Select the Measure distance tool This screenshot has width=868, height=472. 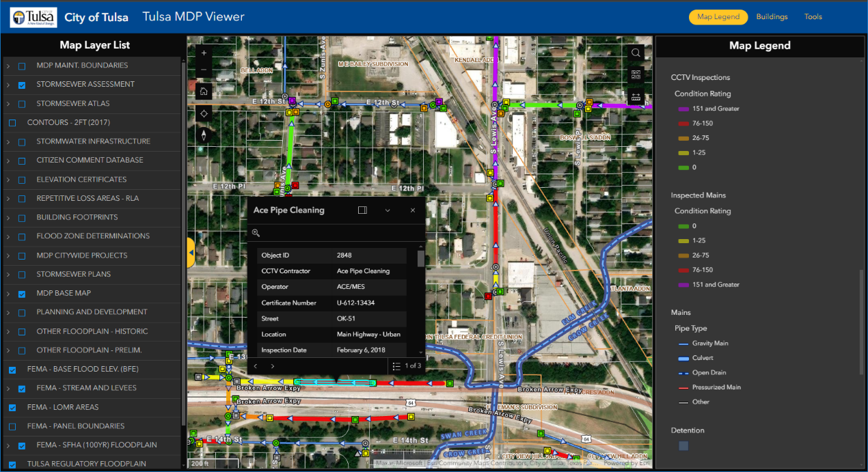pos(636,96)
